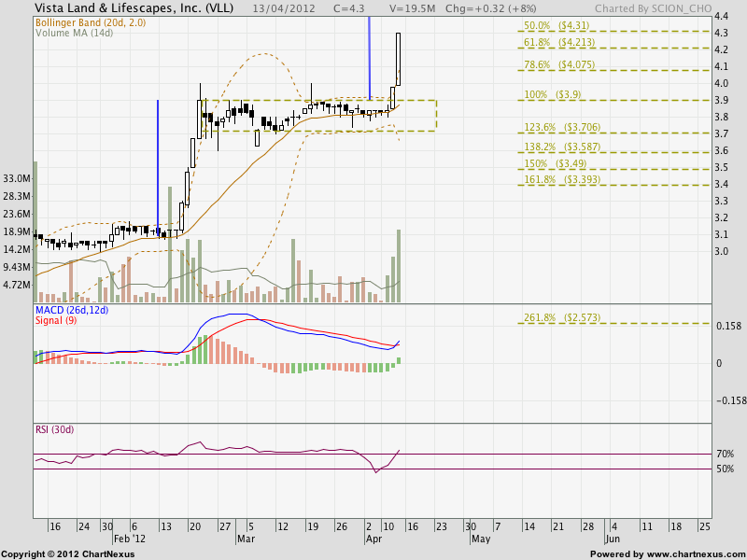Select the 61.8% ($4.213) retracement line
Screen dimensions: 747x560
point(557,43)
